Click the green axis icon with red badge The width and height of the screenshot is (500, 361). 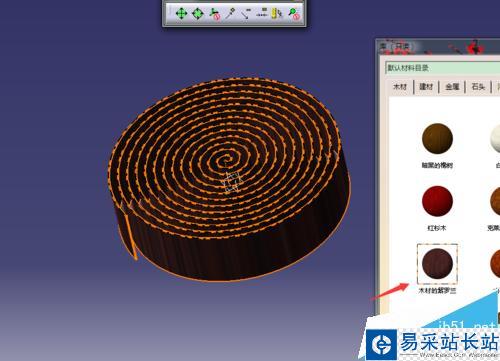[214, 14]
